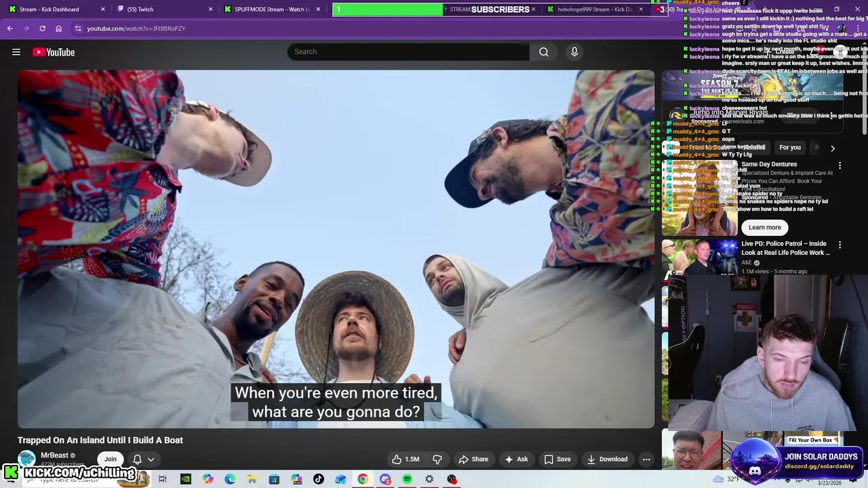Click the browser forward arrow

pos(26,28)
